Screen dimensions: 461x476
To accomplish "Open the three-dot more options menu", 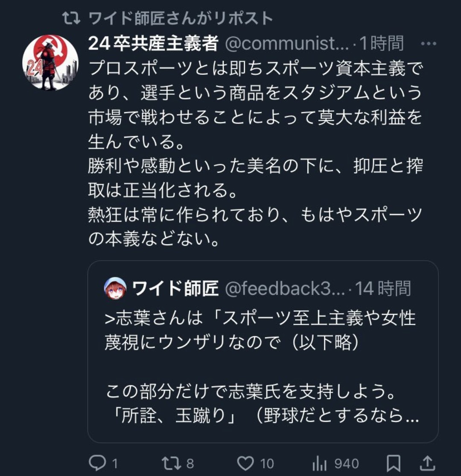I will (428, 44).
